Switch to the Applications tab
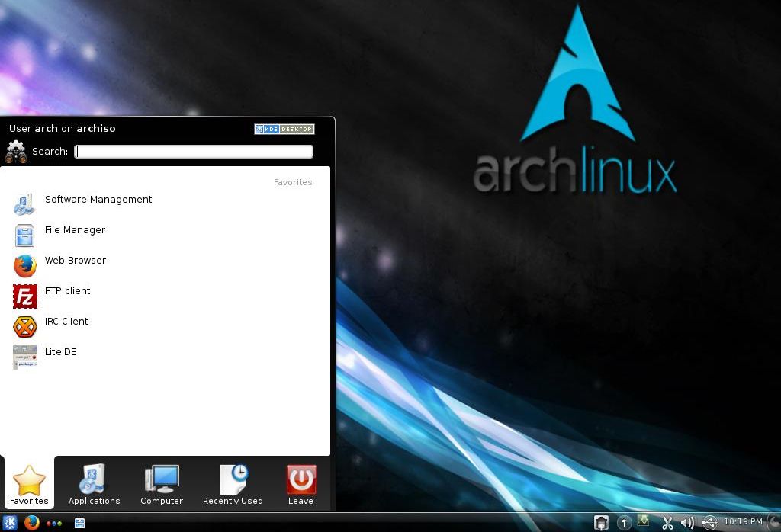 94,485
